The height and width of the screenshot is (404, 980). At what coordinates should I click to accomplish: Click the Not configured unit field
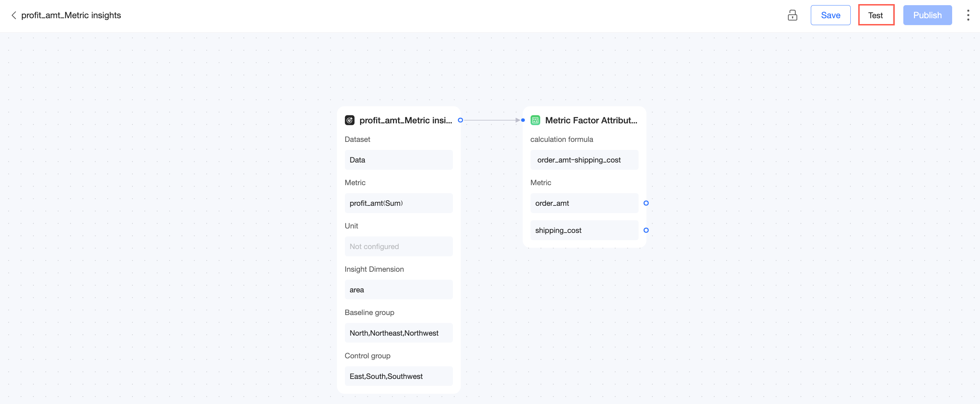398,246
